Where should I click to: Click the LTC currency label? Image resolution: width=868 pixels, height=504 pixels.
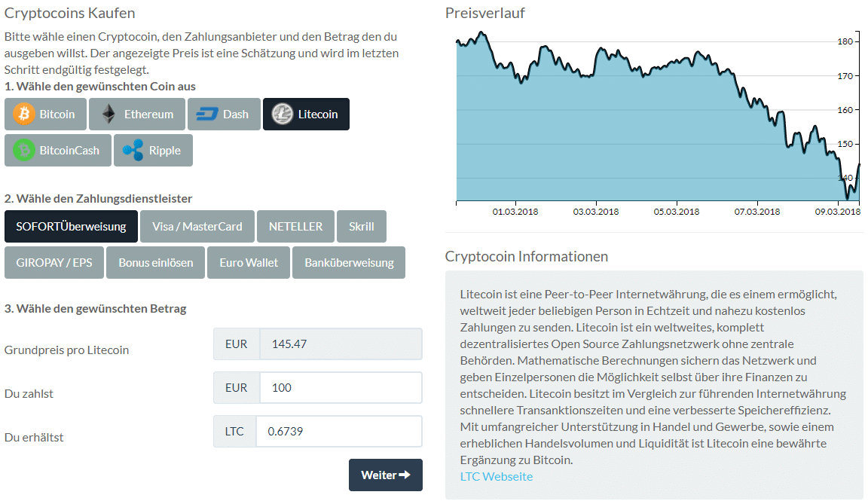234,431
